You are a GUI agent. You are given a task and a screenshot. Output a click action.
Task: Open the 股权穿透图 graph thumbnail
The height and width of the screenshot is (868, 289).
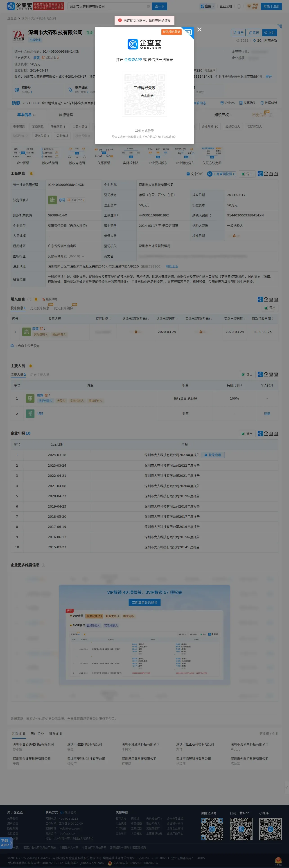pos(77,156)
